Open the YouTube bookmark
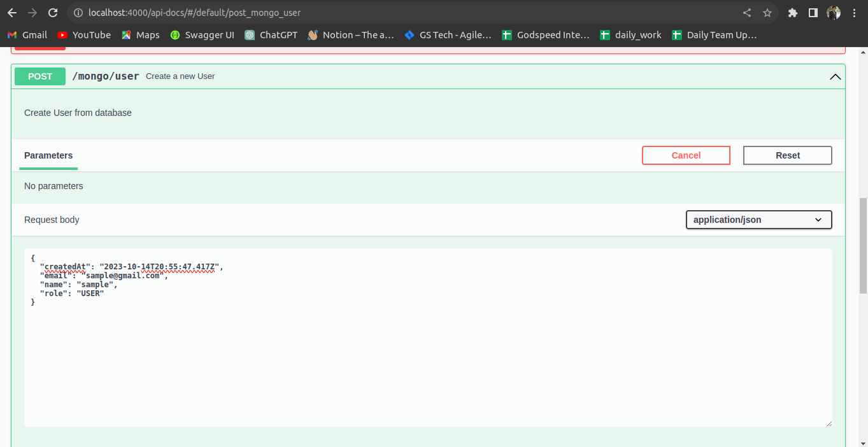 point(84,35)
